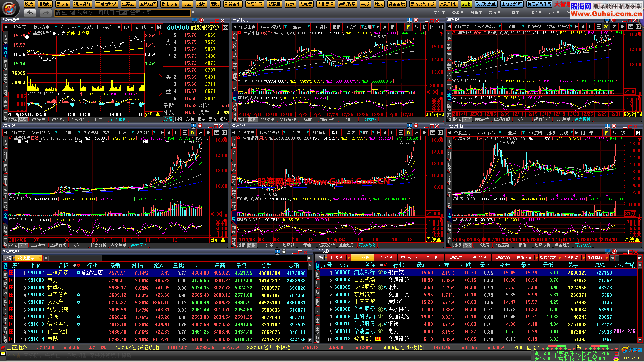Screen dimensions: 644x362
Task: Click the 资金全景 button
Action: (x=396, y=4)
